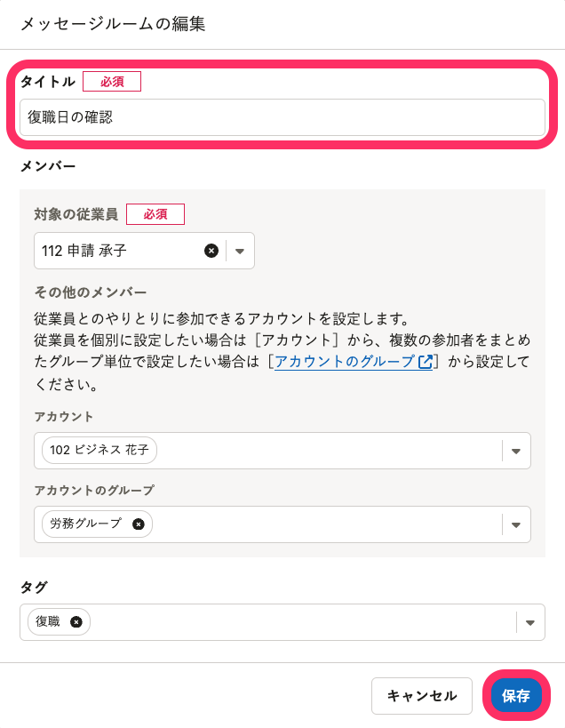Click the 労務グループ chip label

[x=85, y=524]
